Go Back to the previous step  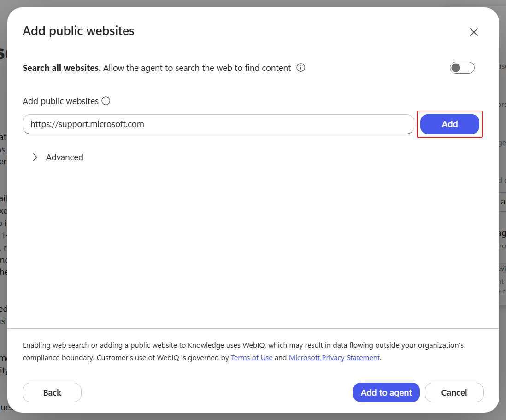(52, 392)
